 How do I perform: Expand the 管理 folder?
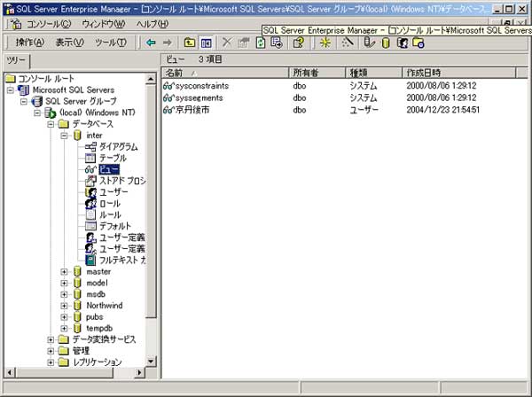pos(51,351)
